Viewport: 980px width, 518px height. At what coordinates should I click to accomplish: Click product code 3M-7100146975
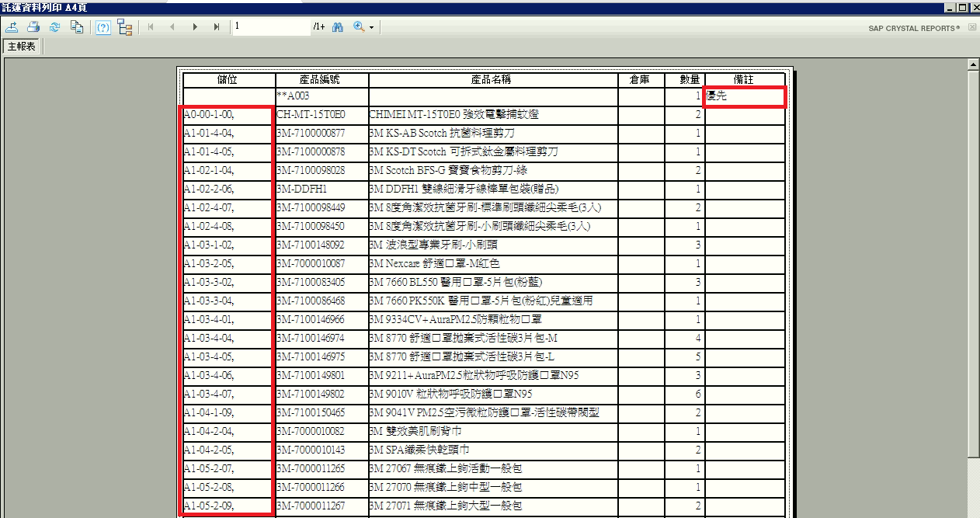click(311, 356)
